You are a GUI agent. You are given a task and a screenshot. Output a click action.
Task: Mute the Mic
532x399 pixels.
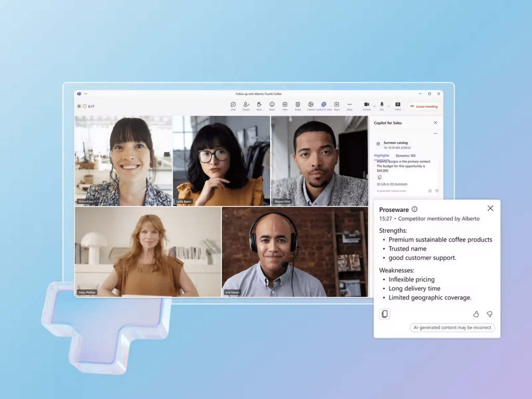click(x=382, y=104)
